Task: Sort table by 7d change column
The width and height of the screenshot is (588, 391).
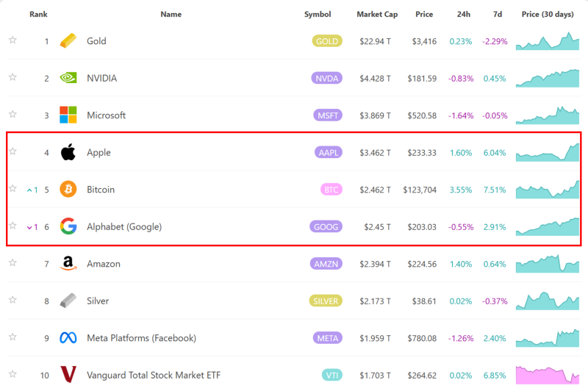Action: pos(498,14)
